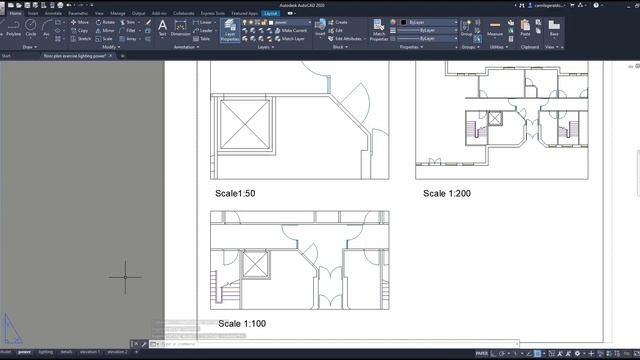Click the black object color swatch

tap(404, 22)
